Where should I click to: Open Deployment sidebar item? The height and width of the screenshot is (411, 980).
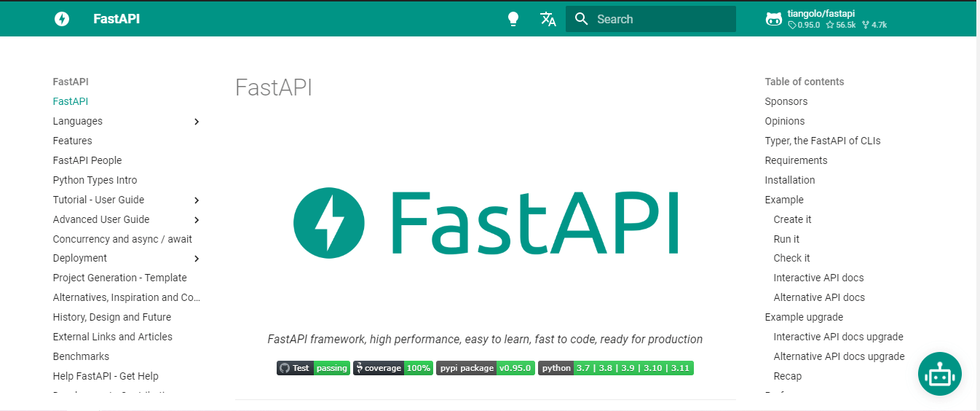[80, 258]
